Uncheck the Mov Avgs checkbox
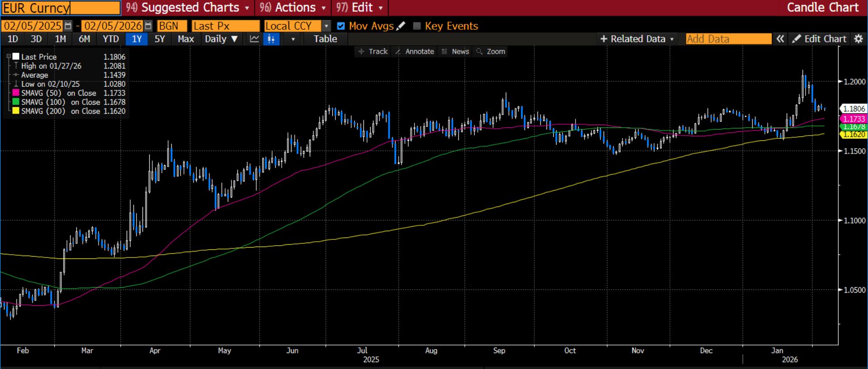868x369 pixels. [x=341, y=26]
